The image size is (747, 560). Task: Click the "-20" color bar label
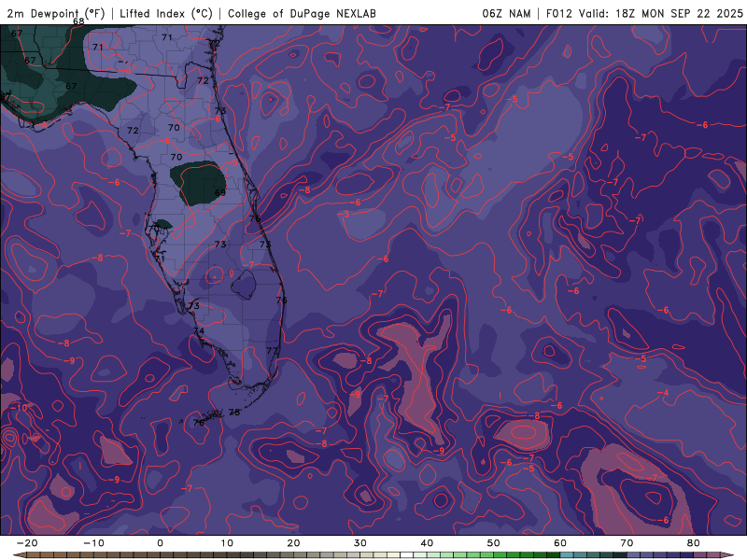[x=27, y=543]
